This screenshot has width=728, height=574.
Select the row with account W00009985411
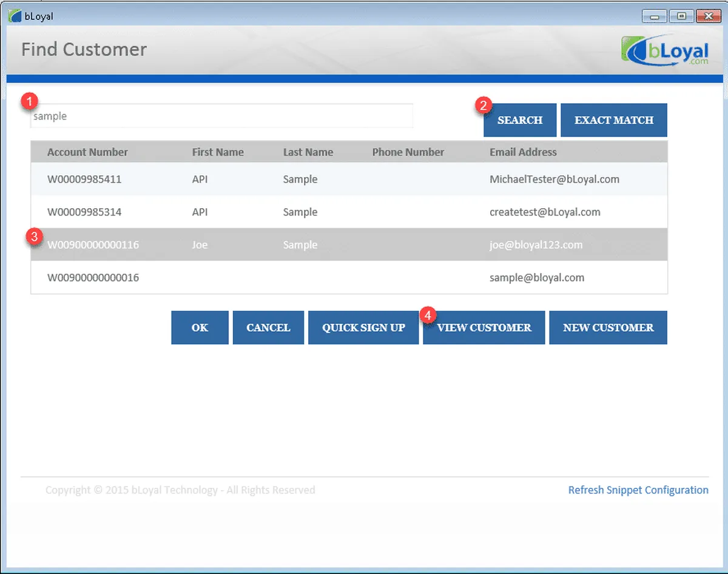tap(349, 180)
